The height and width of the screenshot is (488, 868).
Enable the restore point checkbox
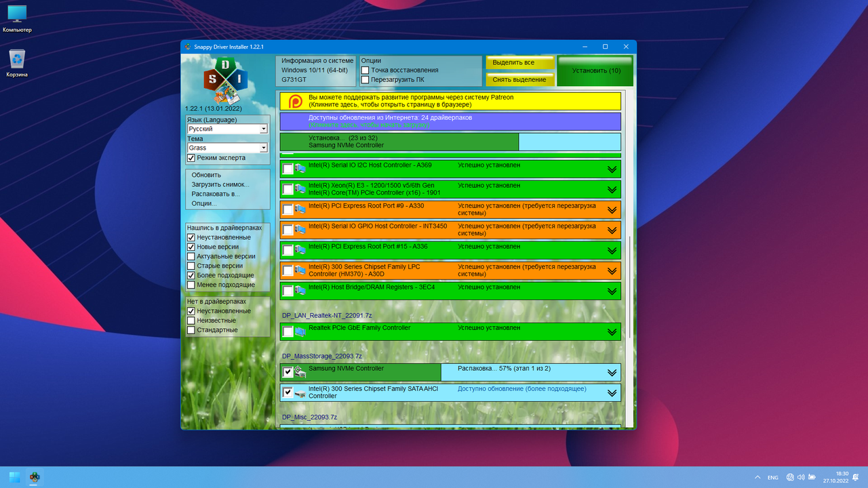pyautogui.click(x=365, y=70)
